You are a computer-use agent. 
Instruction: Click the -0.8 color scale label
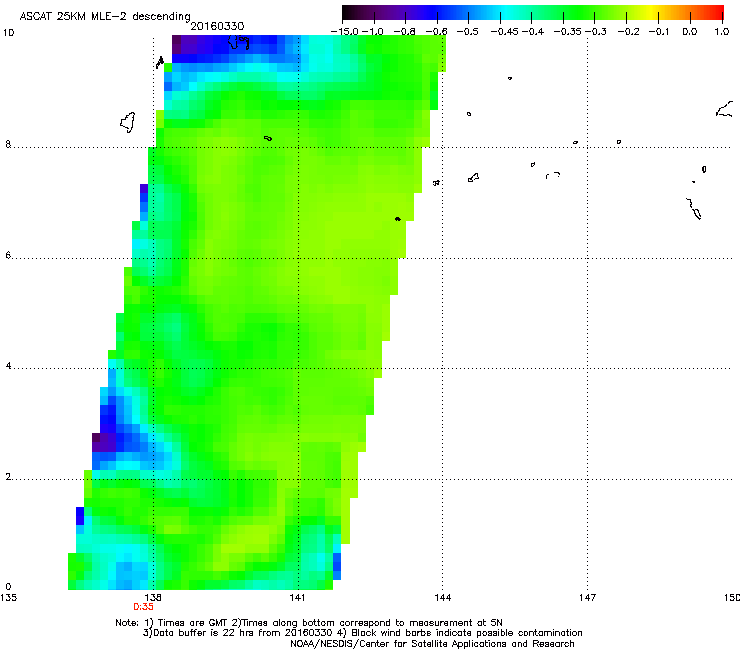tap(404, 32)
